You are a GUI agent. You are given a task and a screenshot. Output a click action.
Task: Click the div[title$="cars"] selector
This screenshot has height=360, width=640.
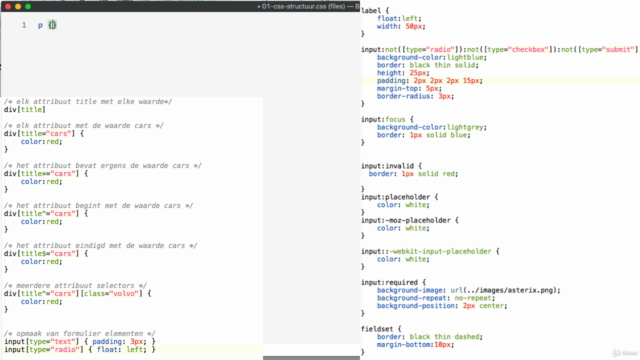[46, 253]
